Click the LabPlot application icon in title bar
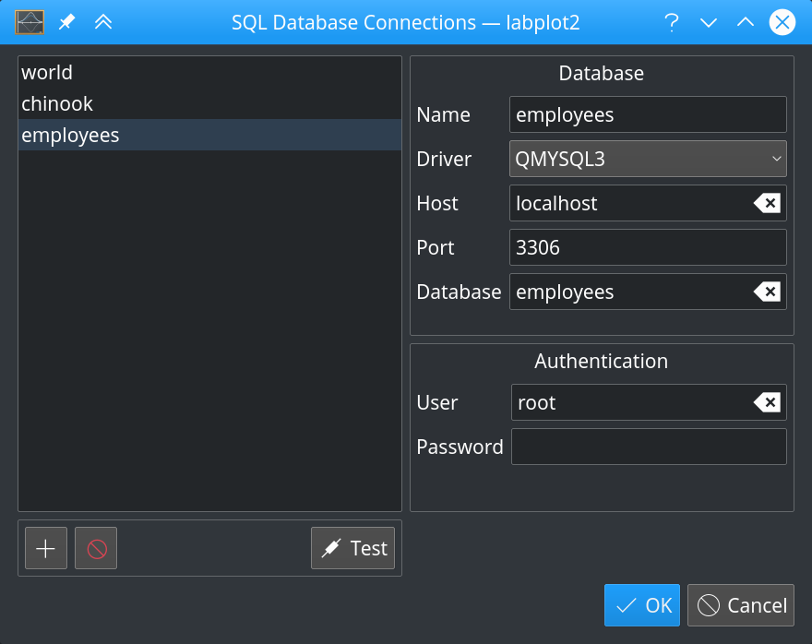Screen dimensions: 812x644 pos(29,22)
